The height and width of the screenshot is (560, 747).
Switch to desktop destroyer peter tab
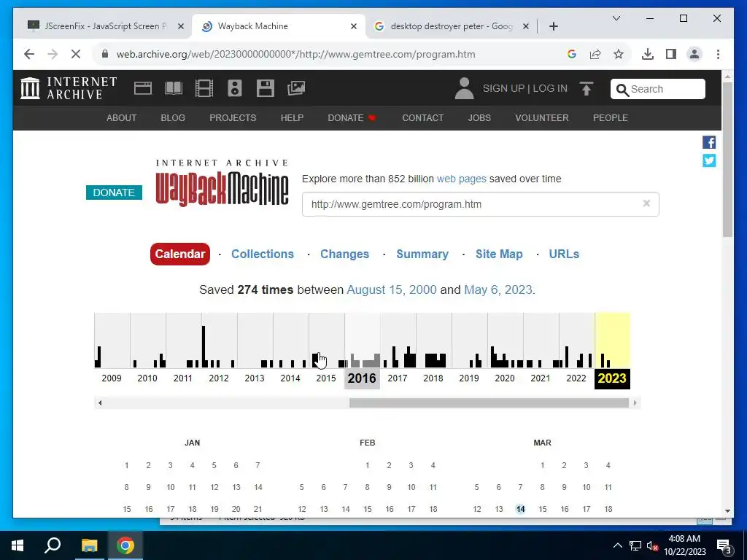coord(452,26)
